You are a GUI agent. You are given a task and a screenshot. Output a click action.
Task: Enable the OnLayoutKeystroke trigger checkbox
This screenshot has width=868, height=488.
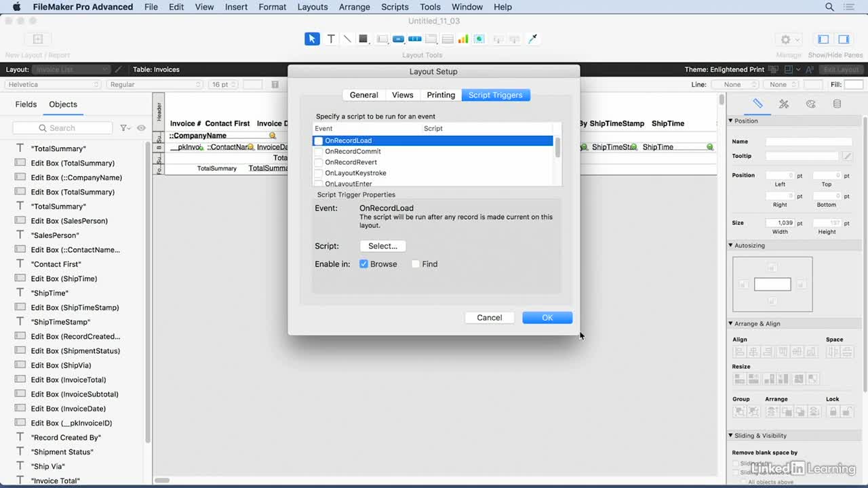(318, 173)
